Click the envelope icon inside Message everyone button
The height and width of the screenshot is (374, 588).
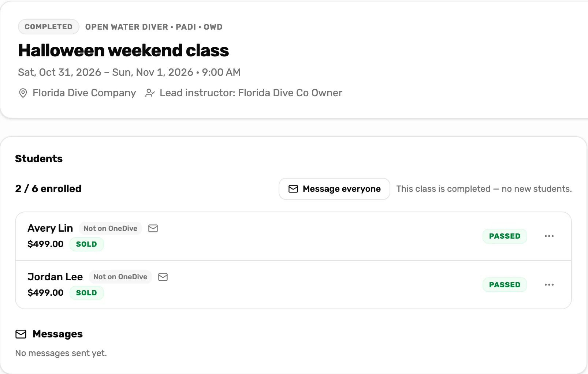[x=293, y=189]
